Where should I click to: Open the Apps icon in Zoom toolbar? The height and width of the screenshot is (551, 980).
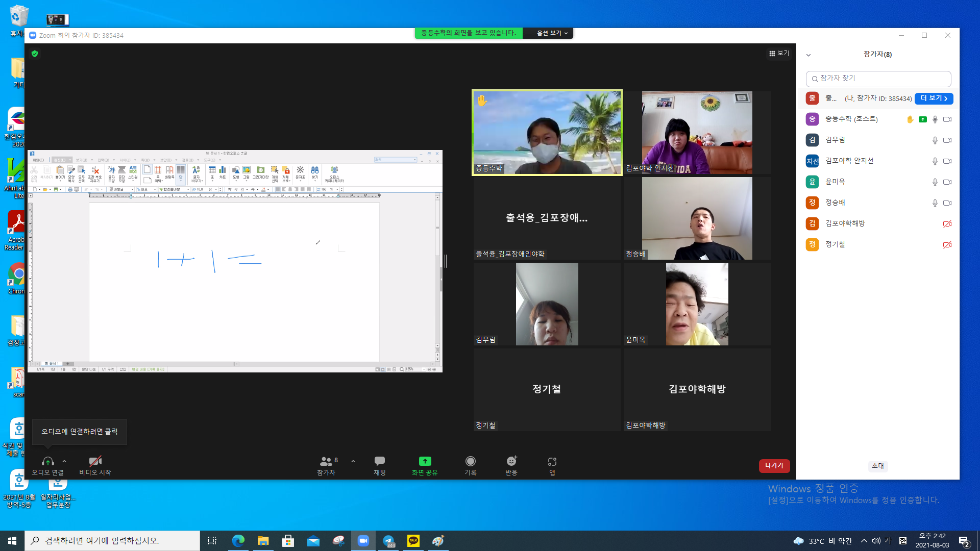[x=552, y=461]
